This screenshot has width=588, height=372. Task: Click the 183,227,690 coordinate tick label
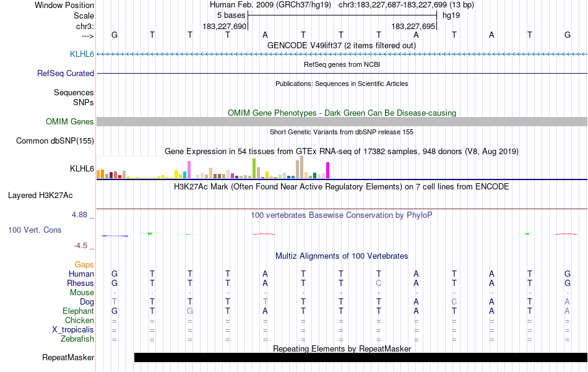pyautogui.click(x=224, y=26)
